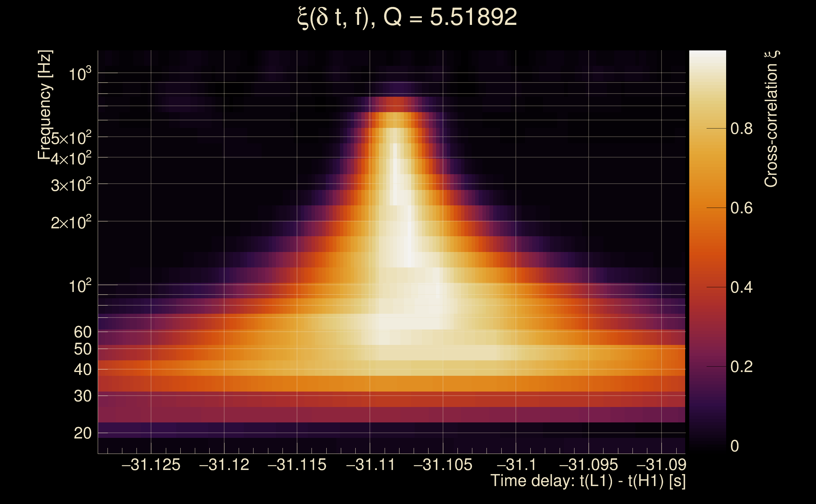Click the -31.105 x-axis tick label
Viewport: 816px width, 504px height.
coord(443,465)
